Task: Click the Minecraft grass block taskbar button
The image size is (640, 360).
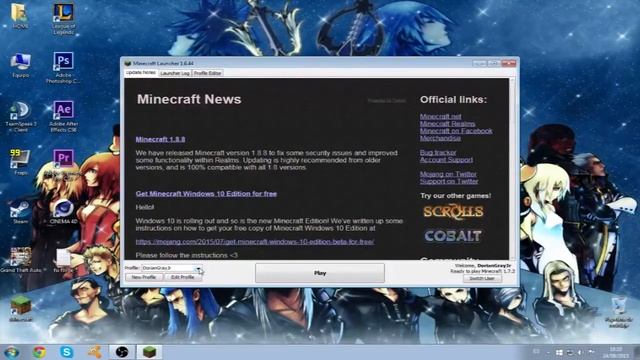Action: 149,352
